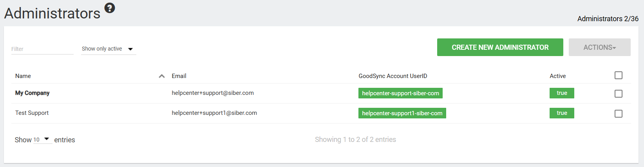This screenshot has width=644, height=167.
Task: Click the helpcenter-support-siber-com green badge
Action: coord(400,93)
